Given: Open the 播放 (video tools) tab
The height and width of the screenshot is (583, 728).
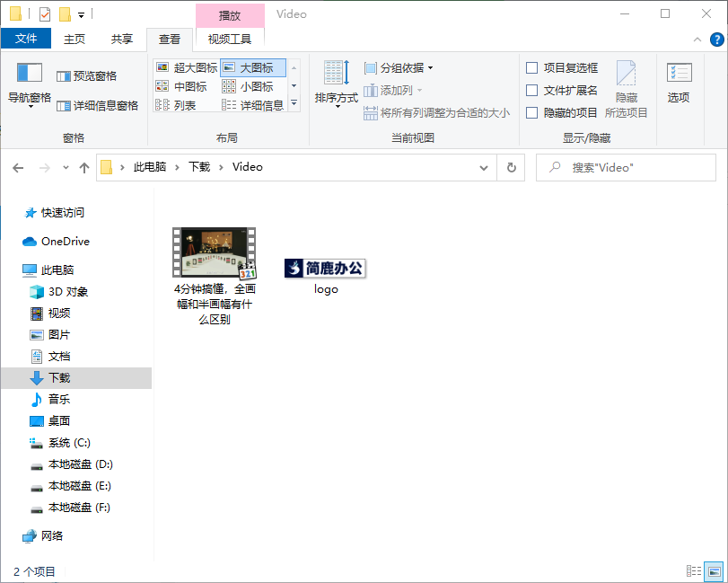Looking at the screenshot, I should tap(230, 14).
